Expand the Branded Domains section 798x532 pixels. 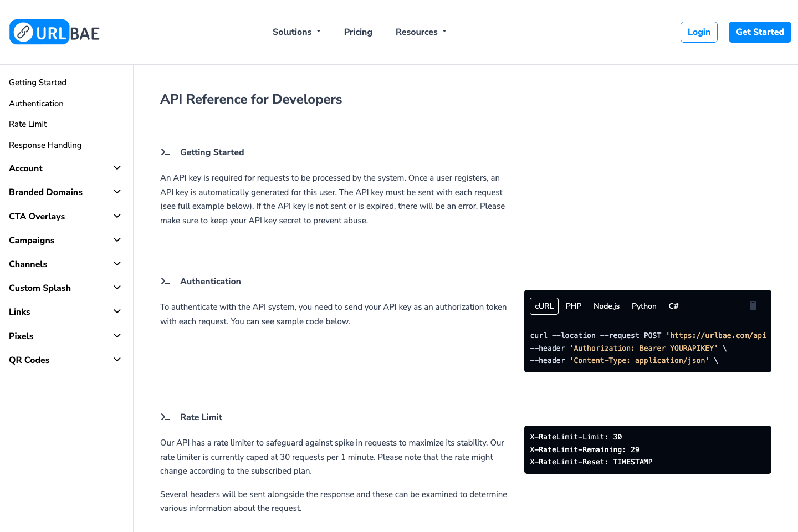(x=65, y=192)
